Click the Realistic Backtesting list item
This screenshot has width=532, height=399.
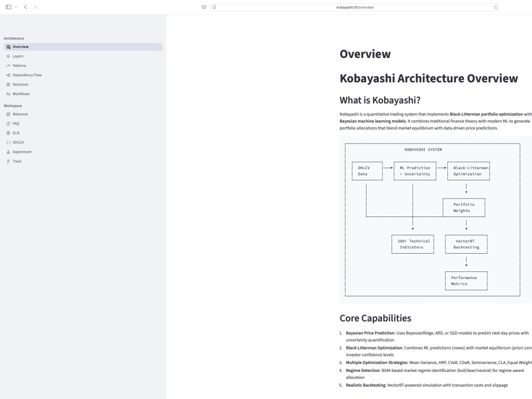[427, 385]
